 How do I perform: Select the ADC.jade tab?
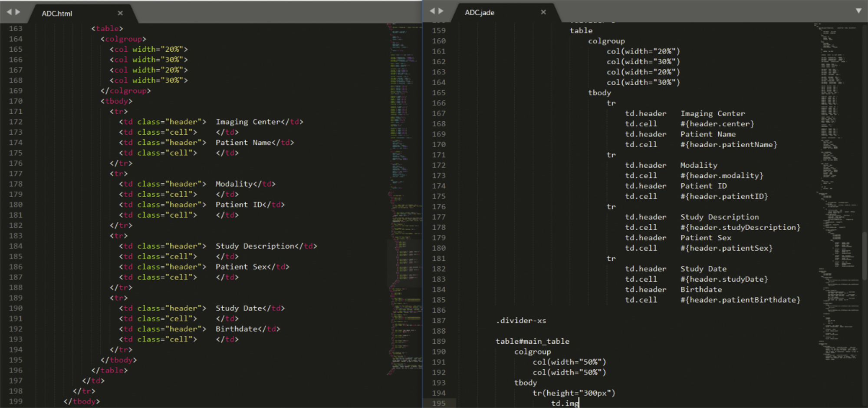click(x=480, y=13)
